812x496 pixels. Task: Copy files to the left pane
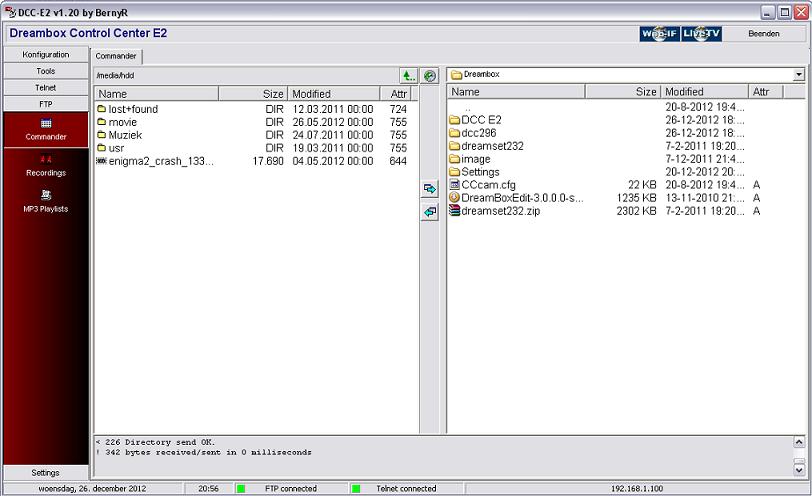[x=429, y=212]
